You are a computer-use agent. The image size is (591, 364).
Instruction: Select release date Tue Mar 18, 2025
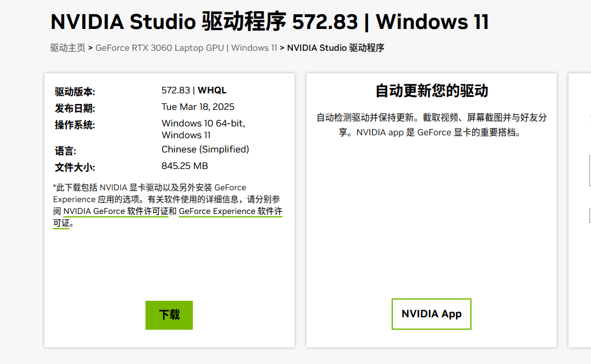[x=198, y=107]
